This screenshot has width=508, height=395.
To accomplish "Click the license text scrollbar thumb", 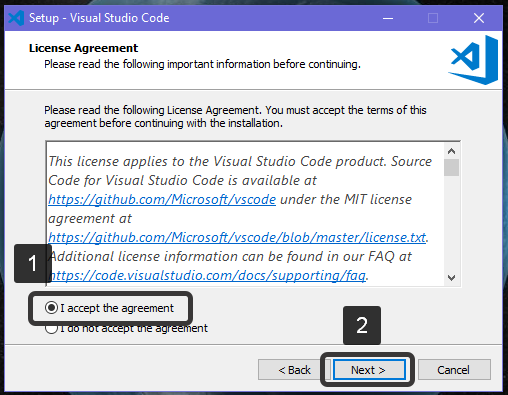I will (452, 167).
